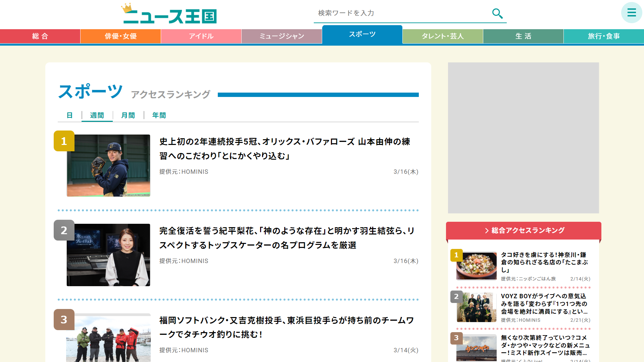The width and height of the screenshot is (644, 362).
Task: Click the gold rank 1 badge in sports ranking
Action: pos(64,141)
